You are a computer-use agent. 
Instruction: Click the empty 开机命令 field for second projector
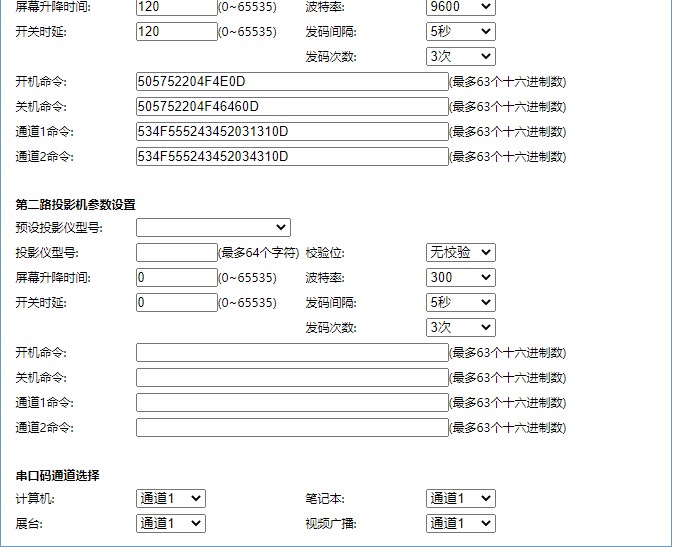[292, 352]
